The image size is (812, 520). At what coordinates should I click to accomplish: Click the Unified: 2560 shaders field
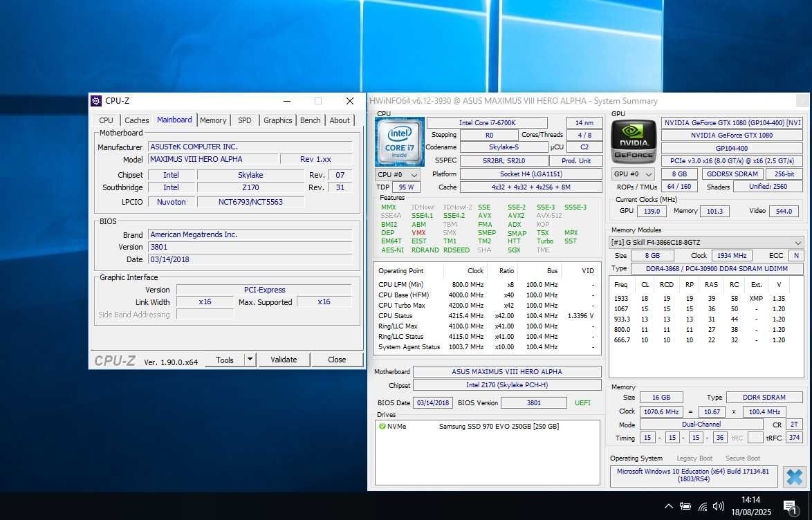pos(768,187)
